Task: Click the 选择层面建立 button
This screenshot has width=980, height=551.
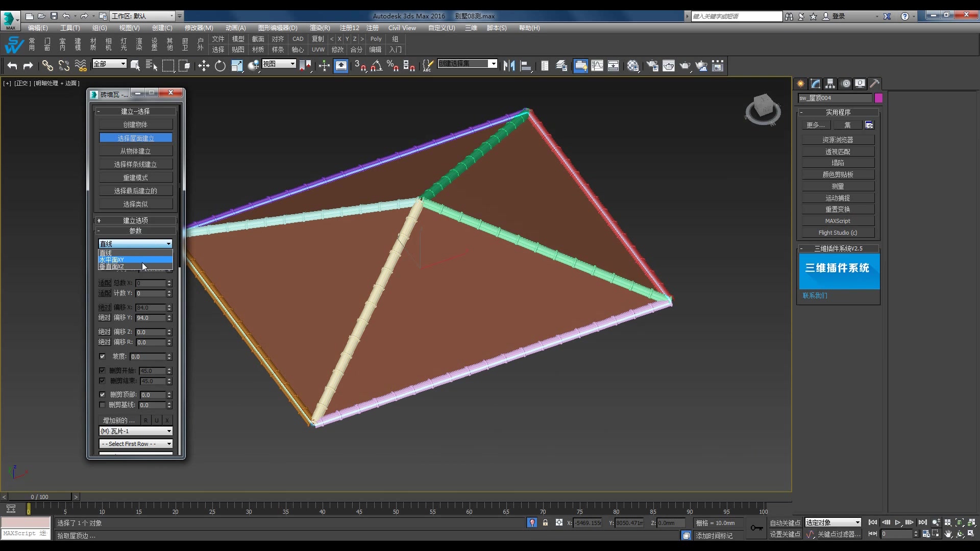Action: (x=135, y=138)
